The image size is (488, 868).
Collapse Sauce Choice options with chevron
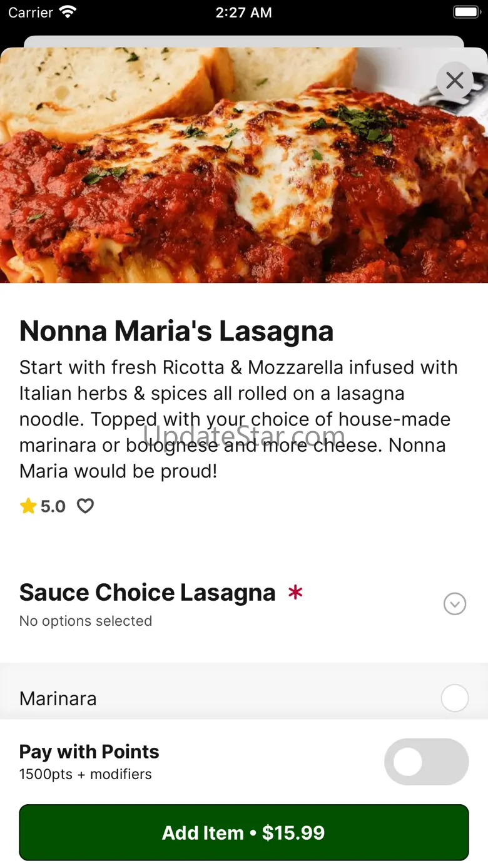click(454, 604)
